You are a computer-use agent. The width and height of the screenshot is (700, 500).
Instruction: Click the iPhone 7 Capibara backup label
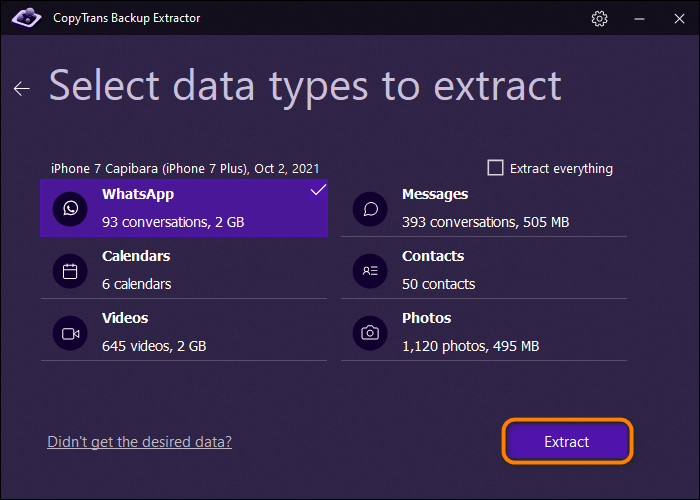[x=185, y=169]
